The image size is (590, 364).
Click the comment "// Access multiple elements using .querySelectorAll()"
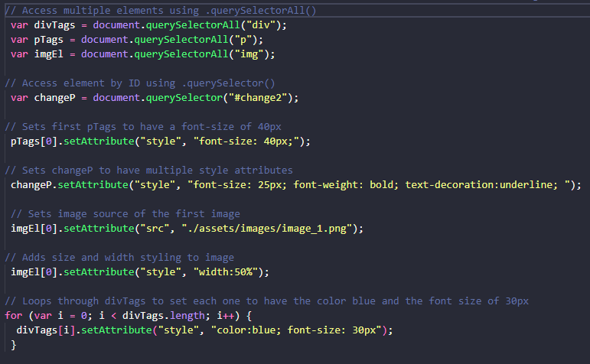(x=161, y=11)
